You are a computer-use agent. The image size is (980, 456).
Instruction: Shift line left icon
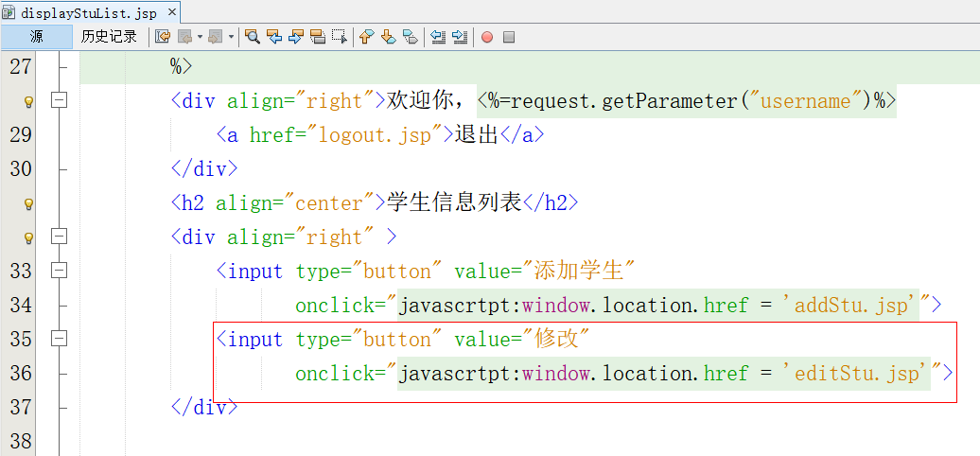pos(438,38)
